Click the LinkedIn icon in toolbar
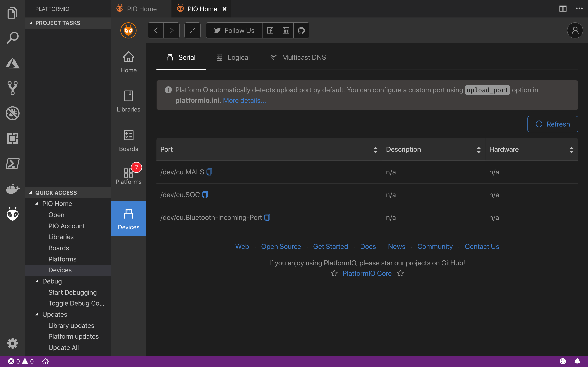 [x=286, y=30]
